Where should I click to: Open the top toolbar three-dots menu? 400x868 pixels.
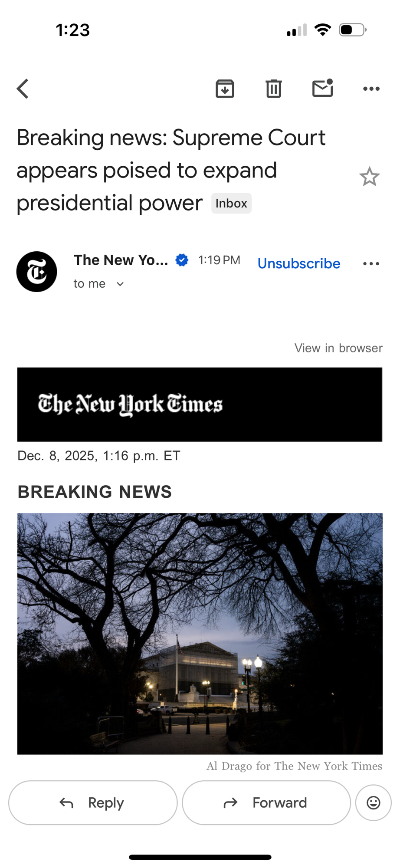point(371,89)
